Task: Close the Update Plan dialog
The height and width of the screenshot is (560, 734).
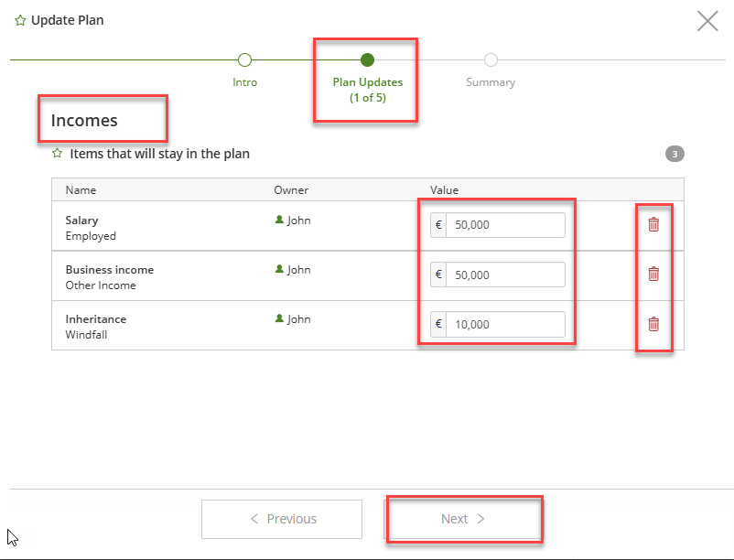Action: 707,21
